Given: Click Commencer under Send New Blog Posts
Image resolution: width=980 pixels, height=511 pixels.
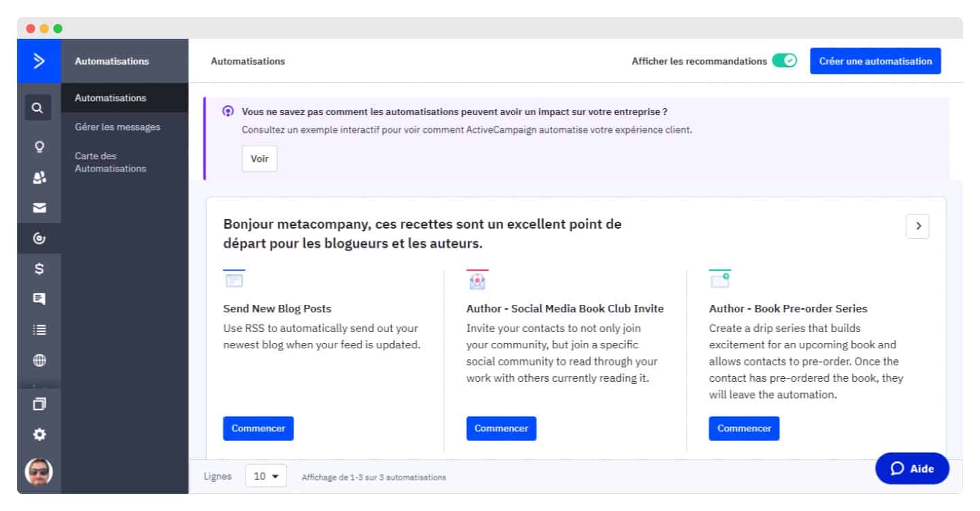Looking at the screenshot, I should (x=259, y=429).
